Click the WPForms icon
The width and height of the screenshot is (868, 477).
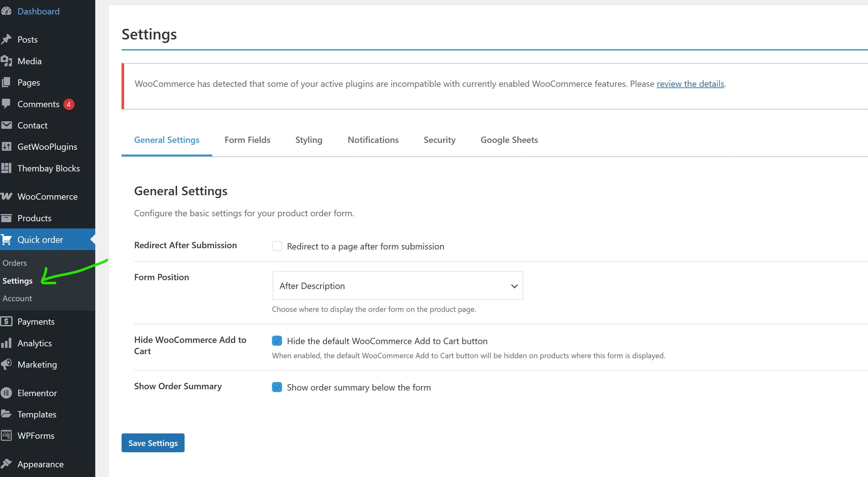pyautogui.click(x=6, y=436)
